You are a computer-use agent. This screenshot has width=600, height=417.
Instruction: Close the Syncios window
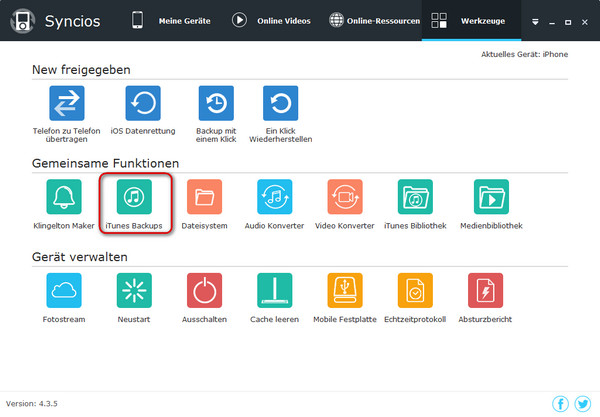(x=585, y=23)
